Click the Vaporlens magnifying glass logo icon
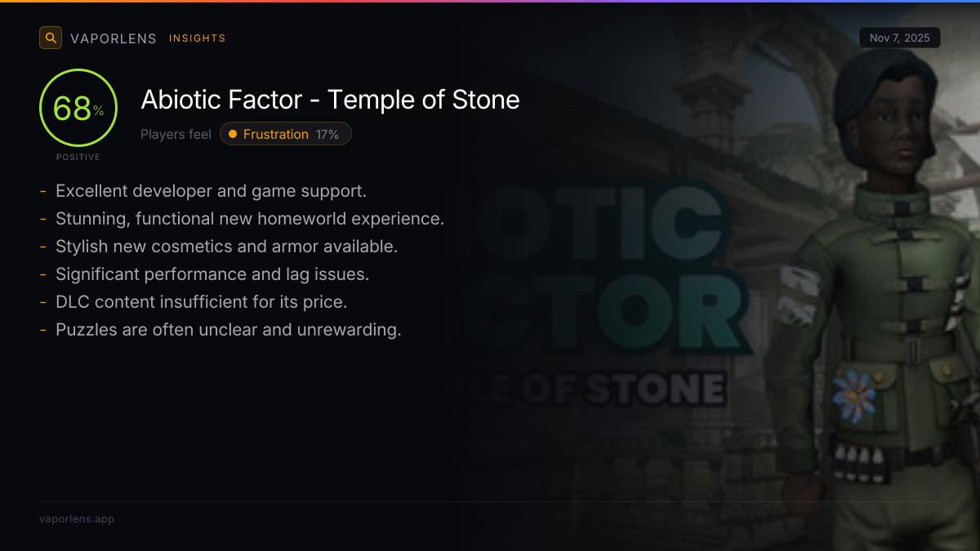 (x=51, y=38)
